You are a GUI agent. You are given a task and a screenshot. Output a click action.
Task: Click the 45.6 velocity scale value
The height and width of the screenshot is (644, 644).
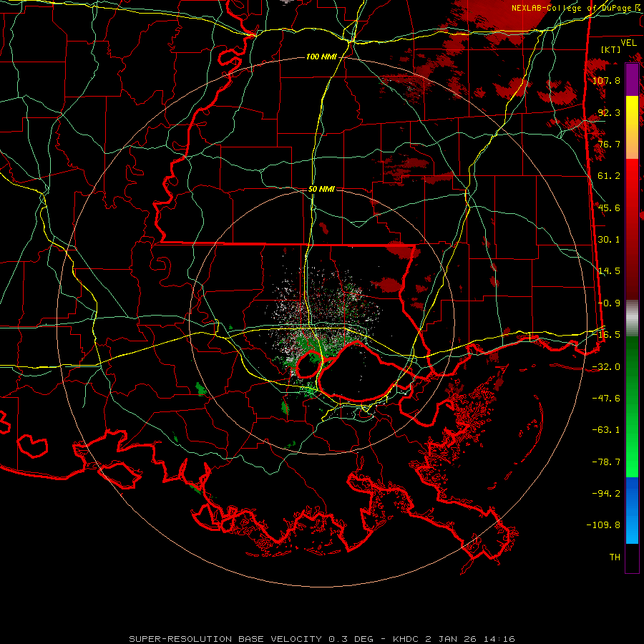click(x=609, y=208)
